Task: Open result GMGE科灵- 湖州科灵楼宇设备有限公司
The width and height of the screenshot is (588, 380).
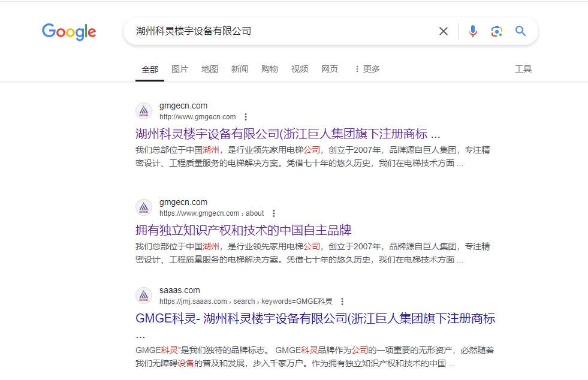Action: (315, 318)
